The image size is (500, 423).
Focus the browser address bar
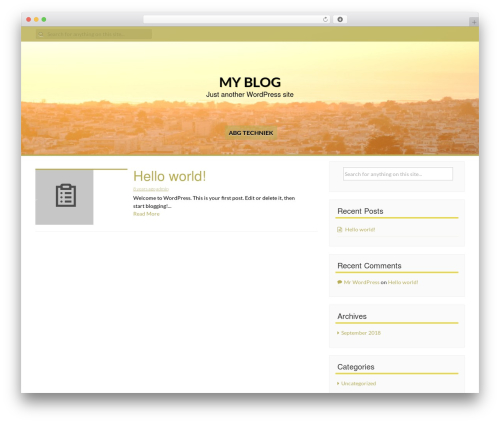pos(237,19)
